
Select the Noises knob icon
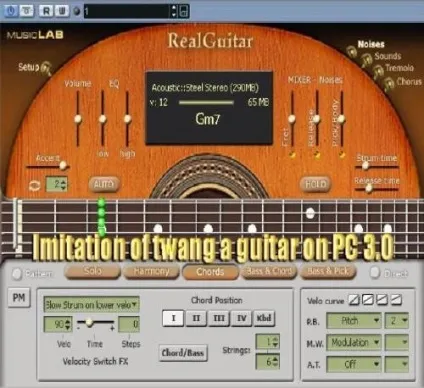tap(351, 51)
